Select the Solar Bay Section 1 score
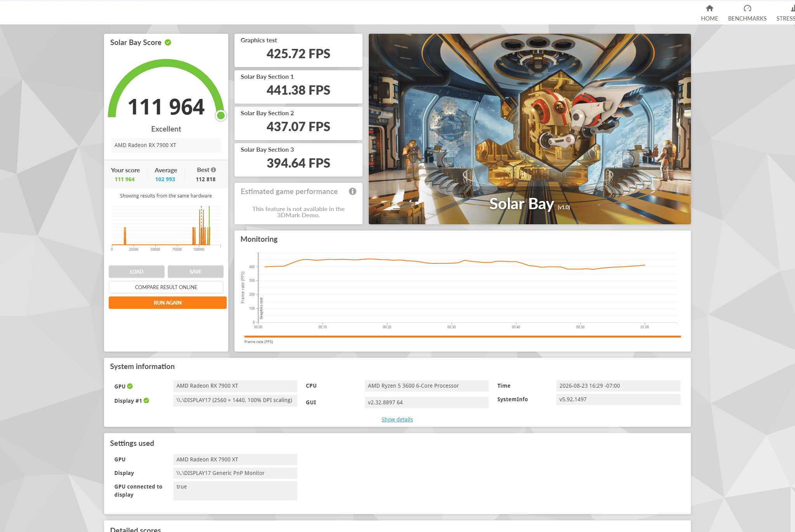795x532 pixels. point(299,87)
